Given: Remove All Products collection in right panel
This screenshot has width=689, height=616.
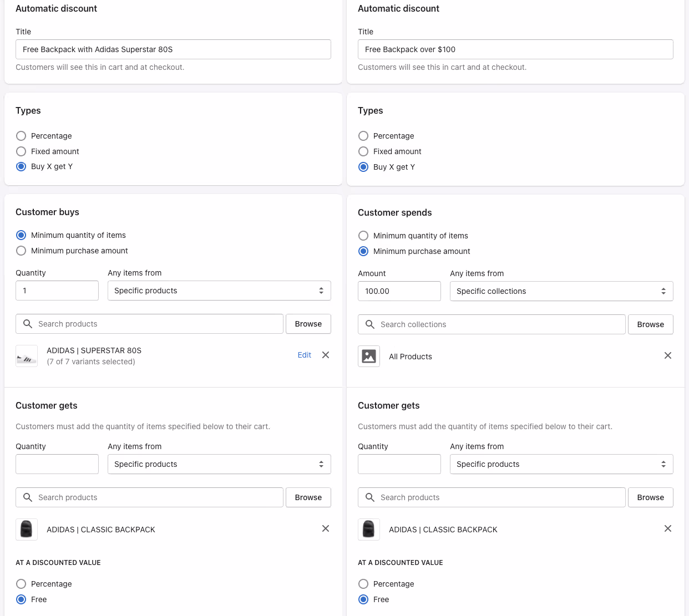Looking at the screenshot, I should (668, 355).
